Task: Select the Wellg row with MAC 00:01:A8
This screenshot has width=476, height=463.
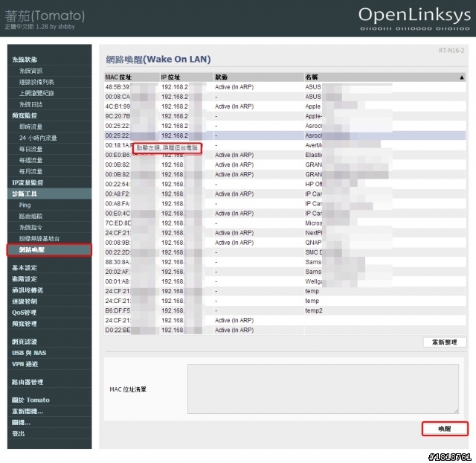Action: (x=285, y=281)
